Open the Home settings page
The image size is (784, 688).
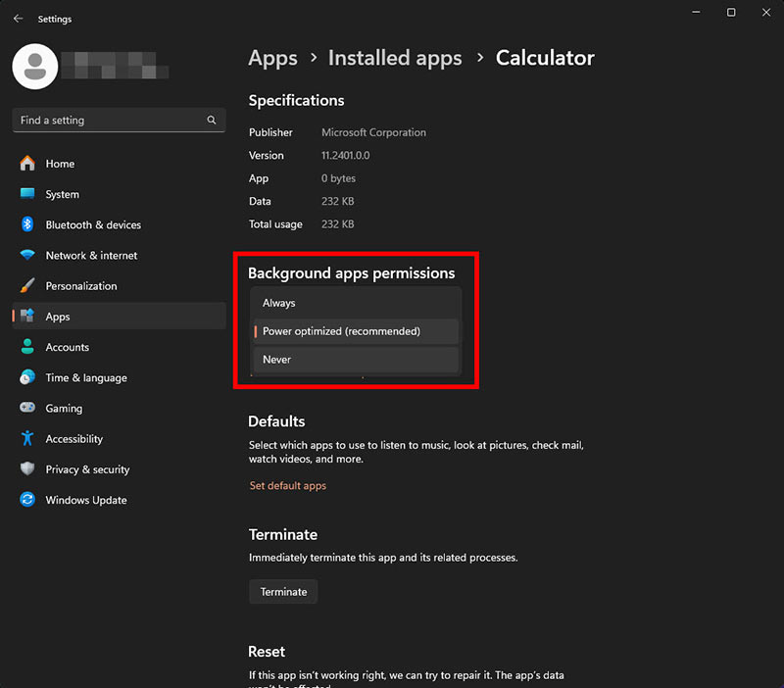pos(119,164)
